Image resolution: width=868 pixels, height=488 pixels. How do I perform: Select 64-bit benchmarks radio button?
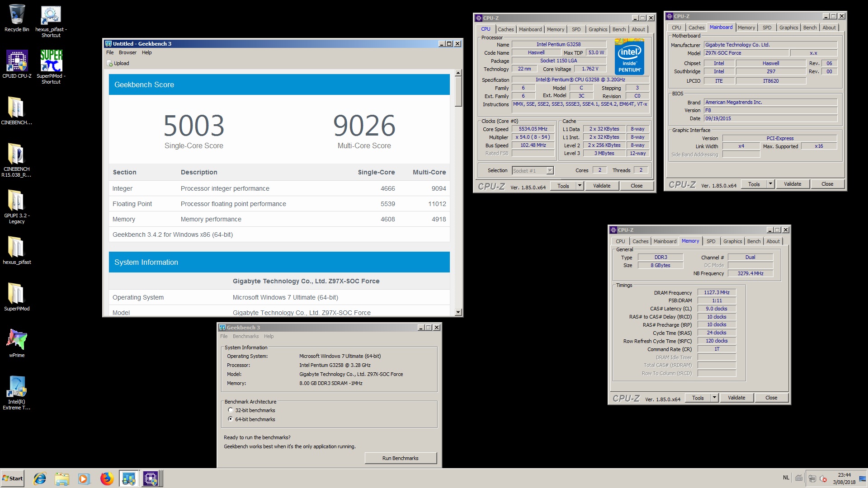click(231, 419)
